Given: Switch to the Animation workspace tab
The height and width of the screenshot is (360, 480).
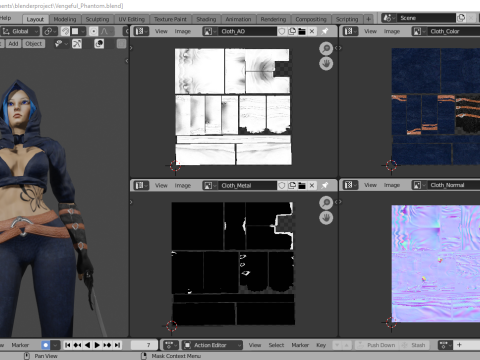Looking at the screenshot, I should [238, 19].
